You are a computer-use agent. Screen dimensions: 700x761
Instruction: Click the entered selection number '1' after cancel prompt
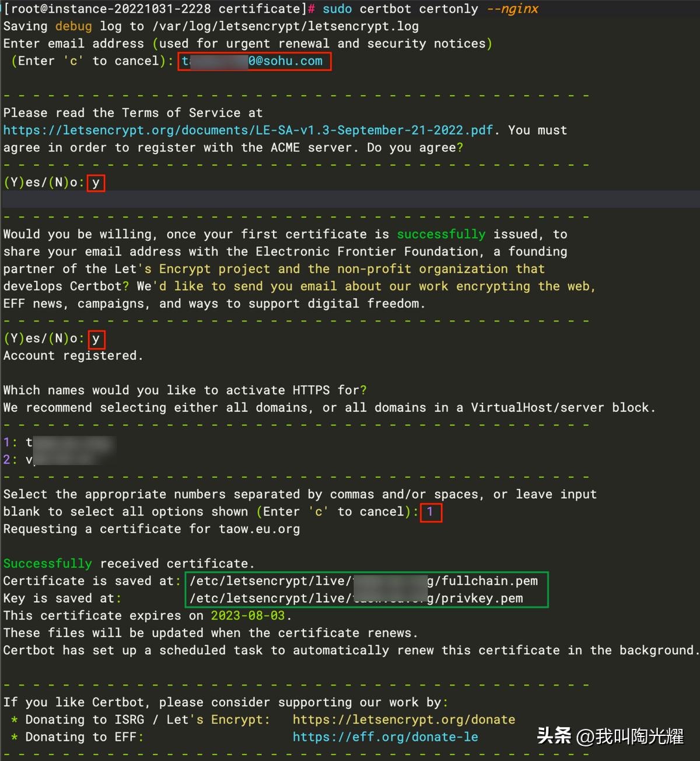(x=430, y=512)
